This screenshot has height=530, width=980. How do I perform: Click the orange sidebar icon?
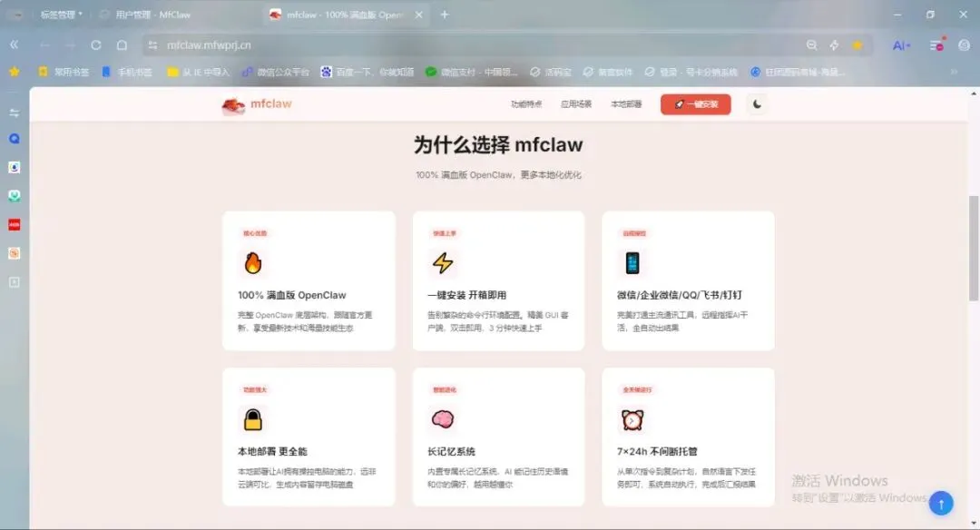(14, 253)
